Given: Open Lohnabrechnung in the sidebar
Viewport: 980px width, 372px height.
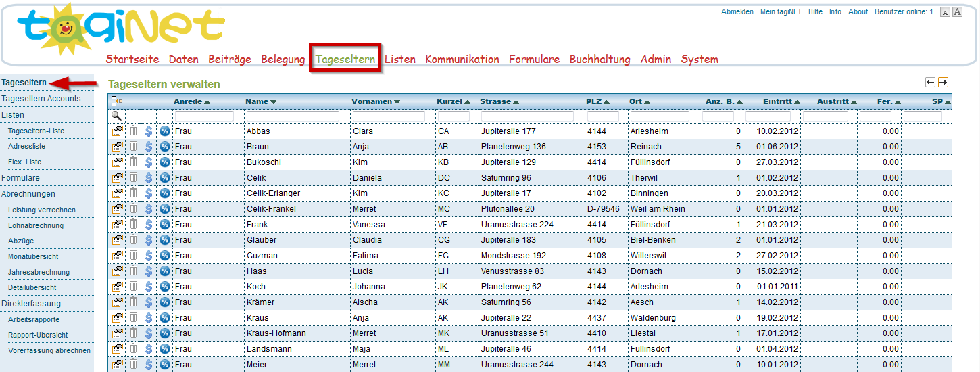Looking at the screenshot, I should [36, 225].
